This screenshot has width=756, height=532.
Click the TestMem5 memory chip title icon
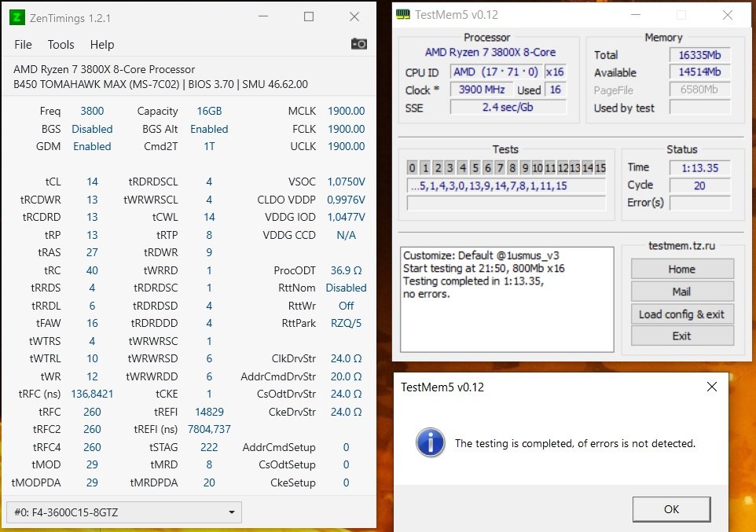click(403, 14)
